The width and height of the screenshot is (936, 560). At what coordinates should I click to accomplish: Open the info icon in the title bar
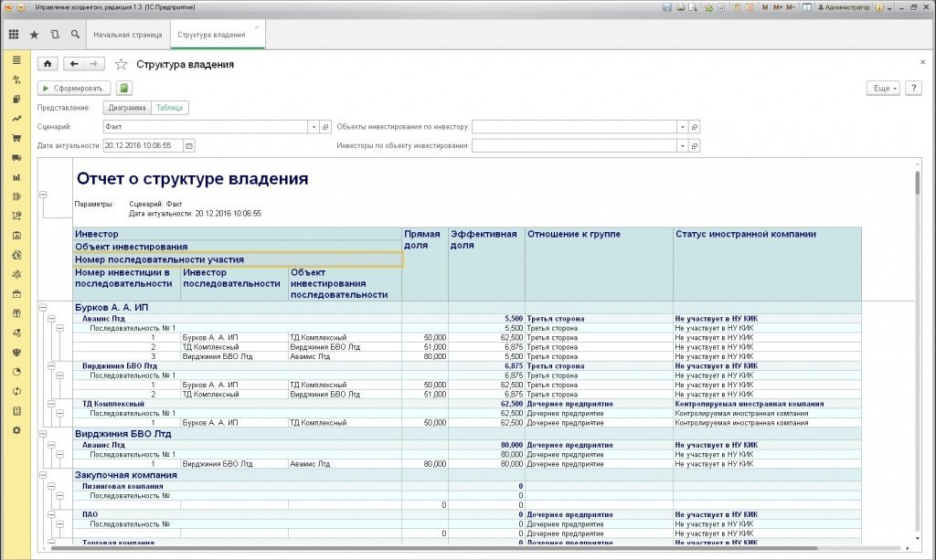coord(879,7)
